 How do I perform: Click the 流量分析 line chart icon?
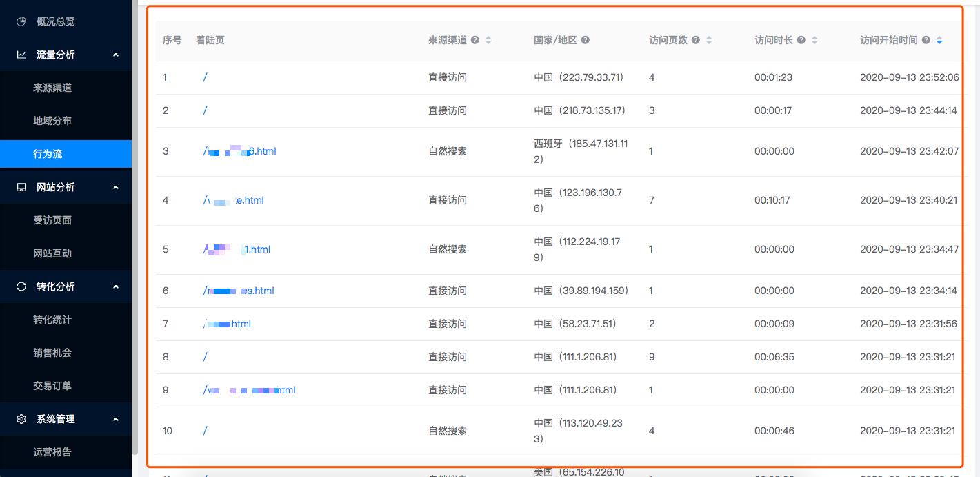click(x=21, y=55)
